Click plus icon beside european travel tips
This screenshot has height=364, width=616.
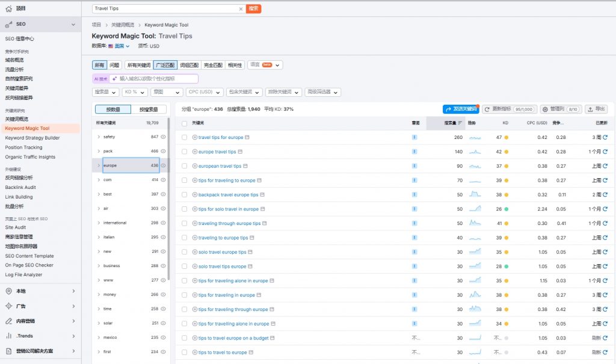tap(194, 166)
